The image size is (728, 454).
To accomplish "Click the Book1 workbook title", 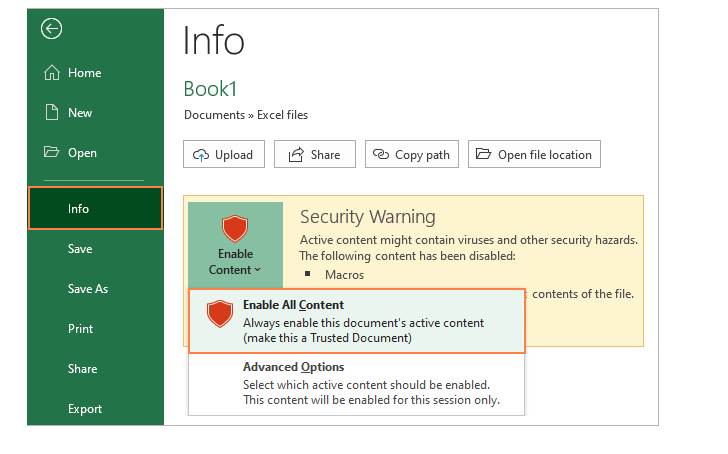I will (210, 89).
